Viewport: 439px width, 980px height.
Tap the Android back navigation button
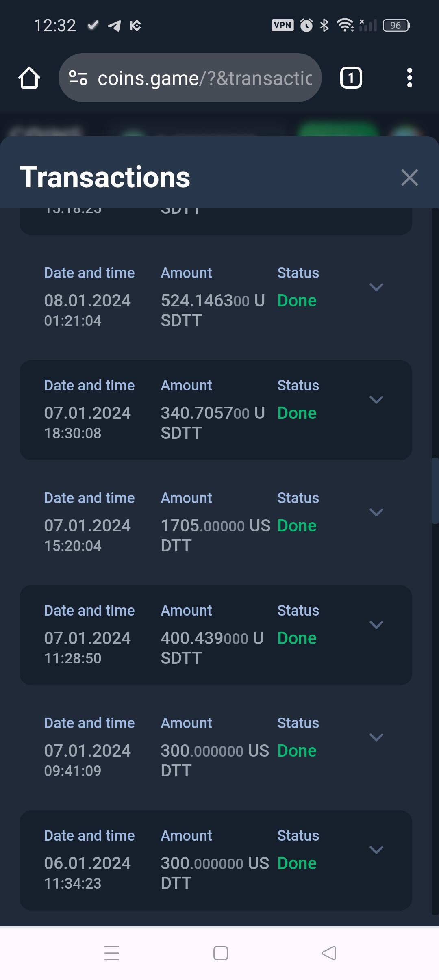pos(328,953)
